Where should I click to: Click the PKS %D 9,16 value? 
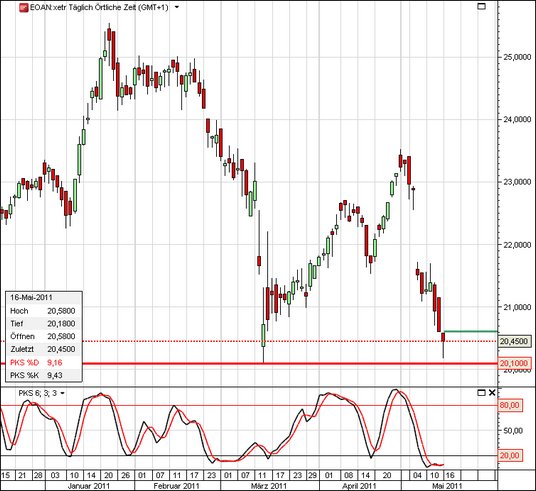pos(55,362)
